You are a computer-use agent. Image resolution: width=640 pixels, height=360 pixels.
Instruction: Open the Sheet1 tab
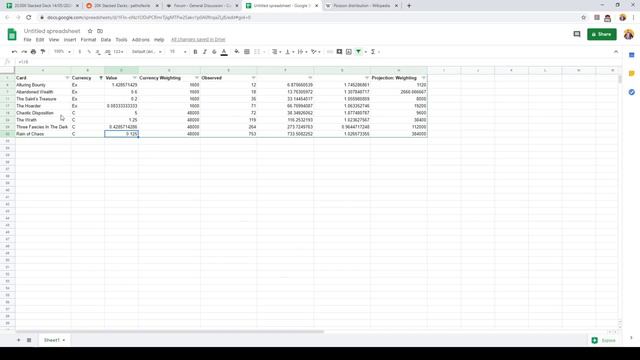(x=54, y=340)
